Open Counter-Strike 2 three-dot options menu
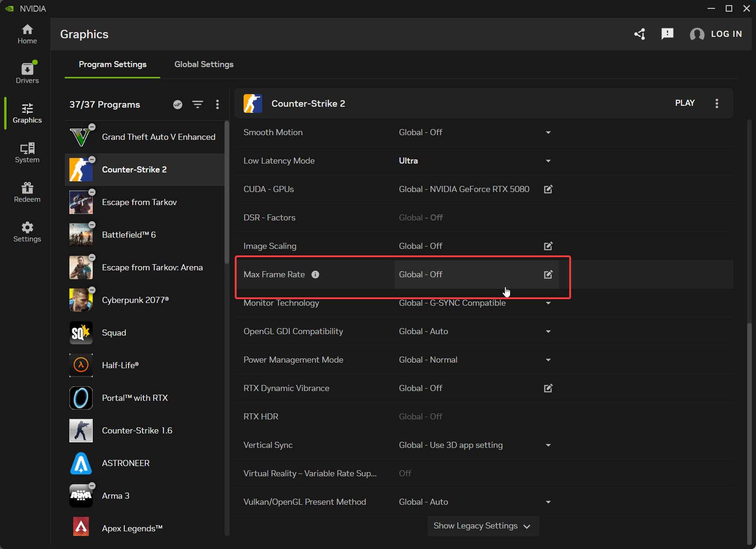Viewport: 756px width, 549px height. 717,103
